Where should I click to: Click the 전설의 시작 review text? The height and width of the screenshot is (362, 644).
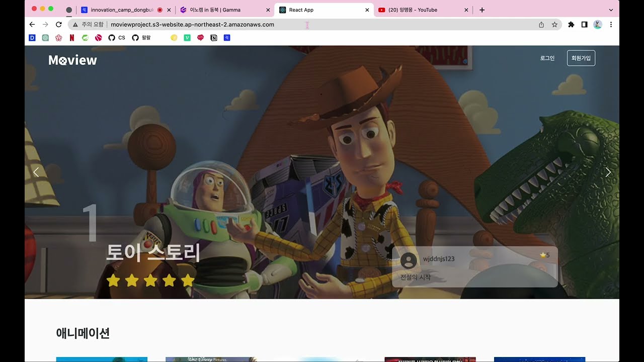coord(416,278)
